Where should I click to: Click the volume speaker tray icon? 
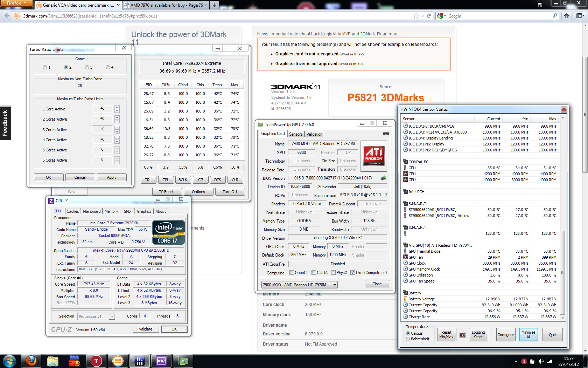tap(541, 361)
